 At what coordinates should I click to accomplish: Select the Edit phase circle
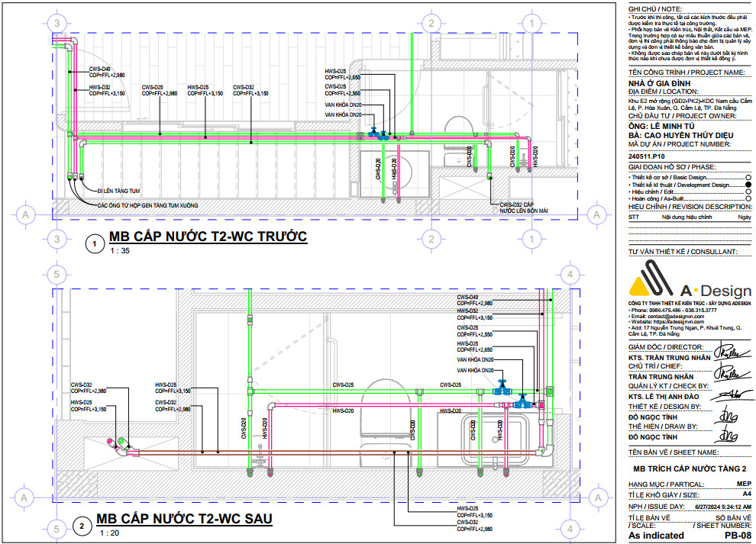coord(747,192)
